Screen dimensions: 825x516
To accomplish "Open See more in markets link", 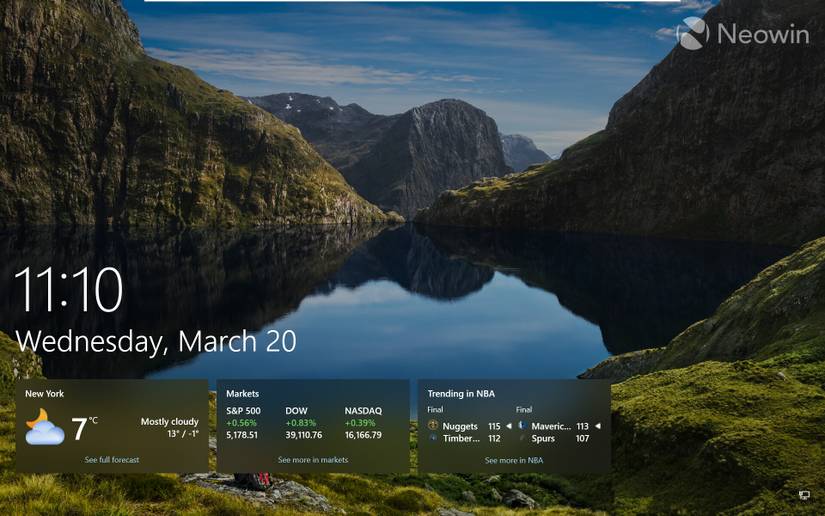I will pos(313,460).
